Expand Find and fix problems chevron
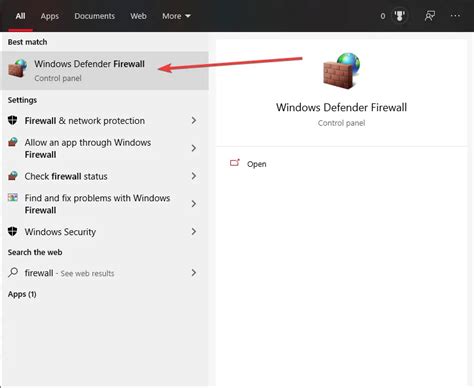Image resolution: width=474 pixels, height=388 pixels. point(194,204)
